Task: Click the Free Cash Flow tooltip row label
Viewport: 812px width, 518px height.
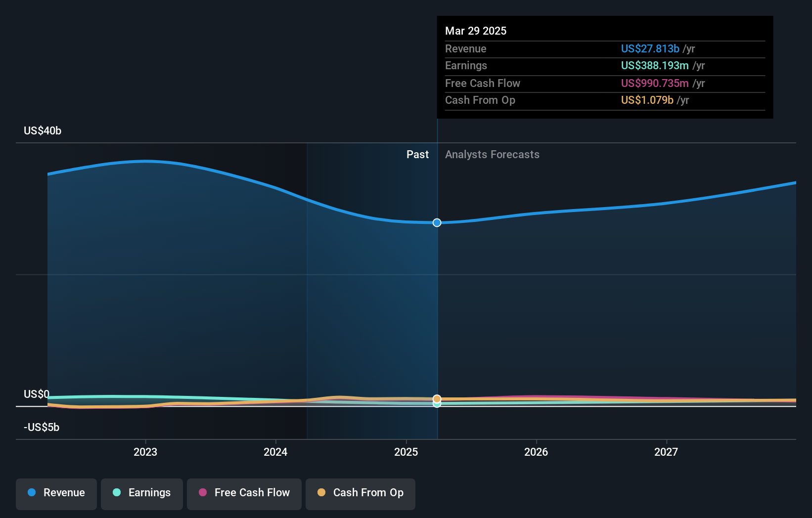Action: (483, 83)
